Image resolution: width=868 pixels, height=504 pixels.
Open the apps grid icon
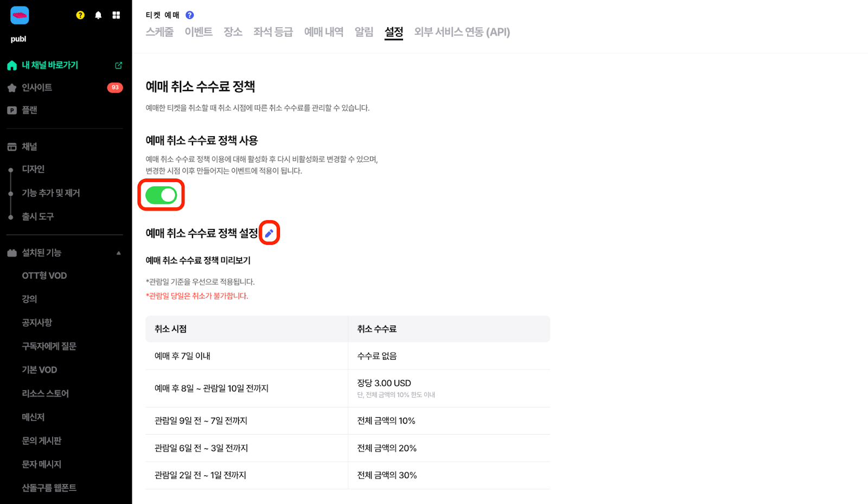(116, 15)
